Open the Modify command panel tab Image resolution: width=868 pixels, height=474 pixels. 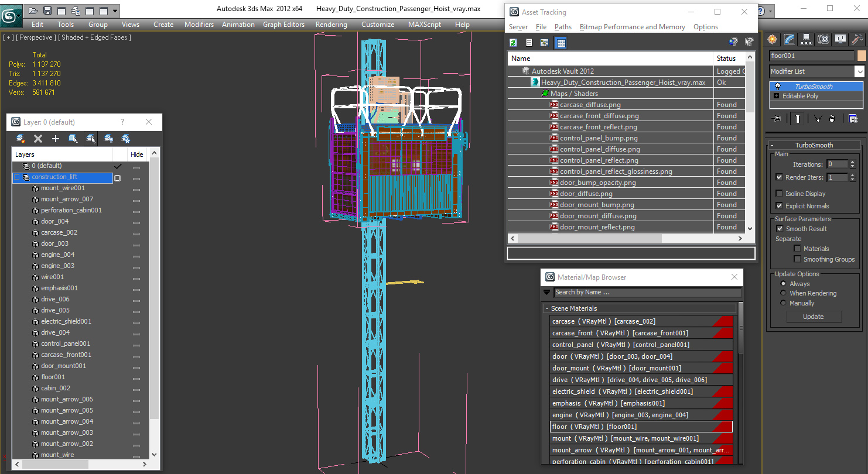790,39
